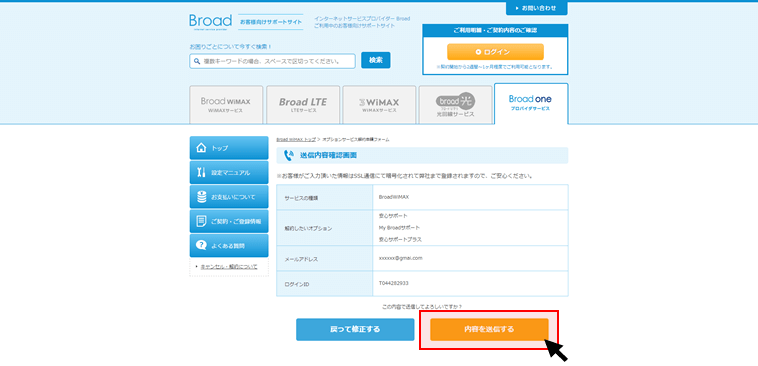The image size is (758, 366).
Task: Open キャンセル・解約について sidebar link
Action: pos(229,266)
